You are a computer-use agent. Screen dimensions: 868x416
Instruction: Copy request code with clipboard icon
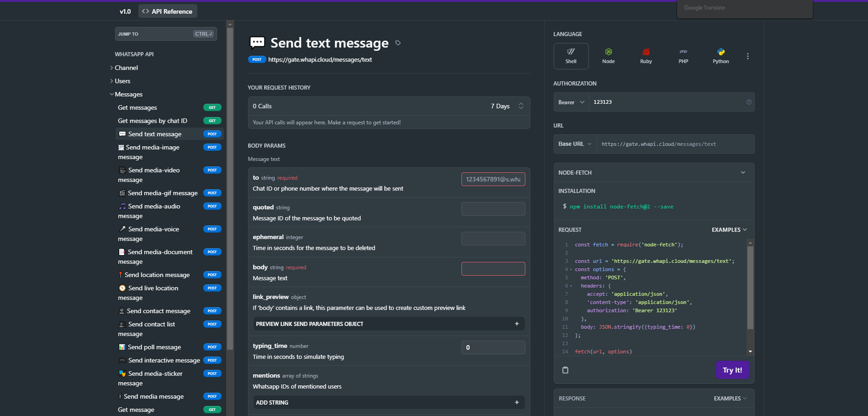(x=565, y=370)
